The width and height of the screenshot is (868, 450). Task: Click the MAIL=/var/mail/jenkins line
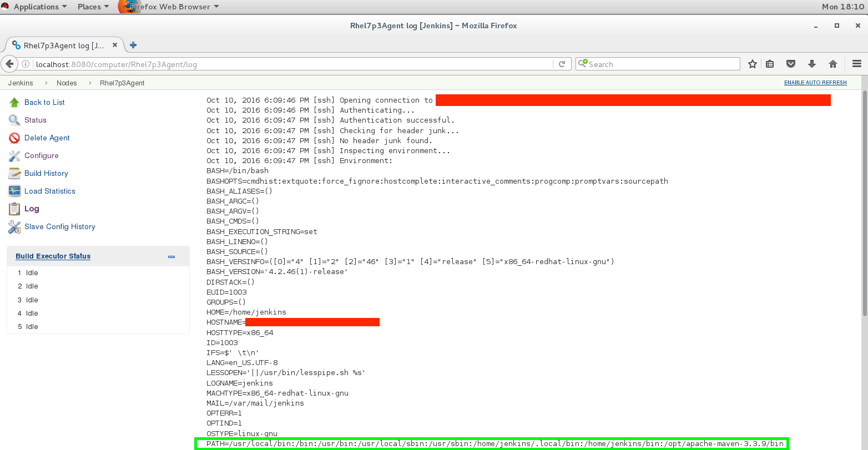[255, 403]
